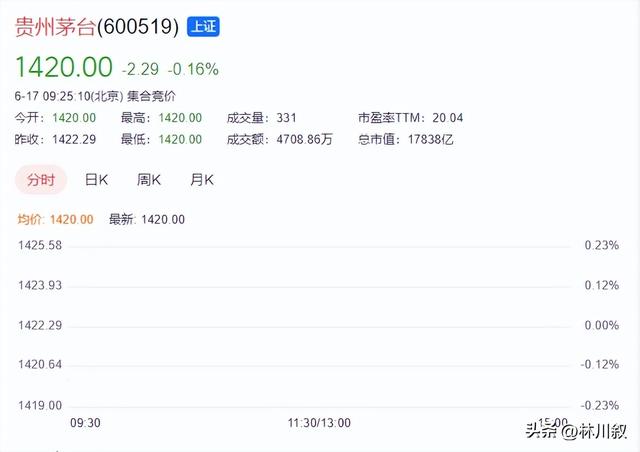Click the 1422.29 price axis label
This screenshot has width=640, height=452.
point(40,325)
